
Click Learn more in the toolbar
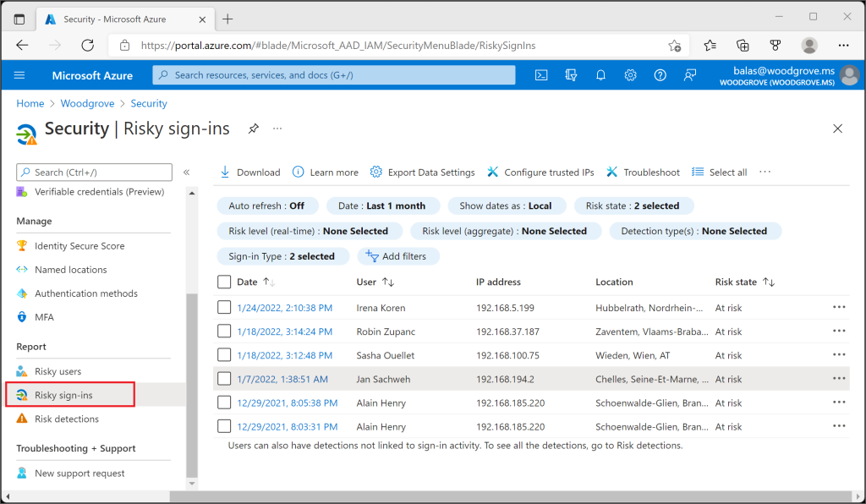(x=326, y=173)
